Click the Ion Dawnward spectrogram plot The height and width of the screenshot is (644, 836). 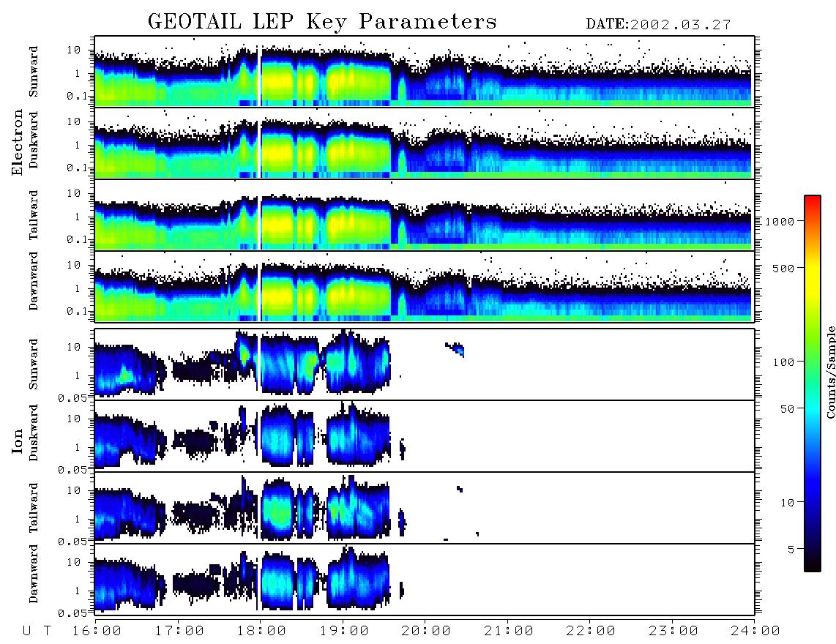point(425,580)
